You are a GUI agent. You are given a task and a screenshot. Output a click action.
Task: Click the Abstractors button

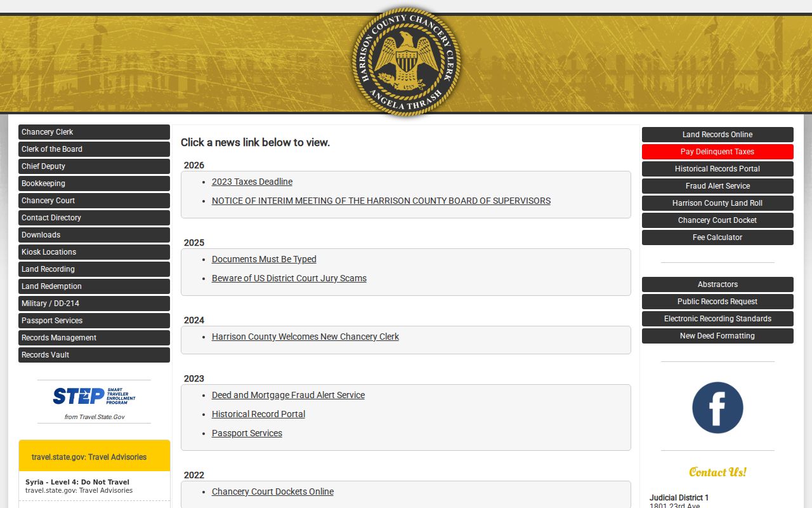[x=717, y=284]
